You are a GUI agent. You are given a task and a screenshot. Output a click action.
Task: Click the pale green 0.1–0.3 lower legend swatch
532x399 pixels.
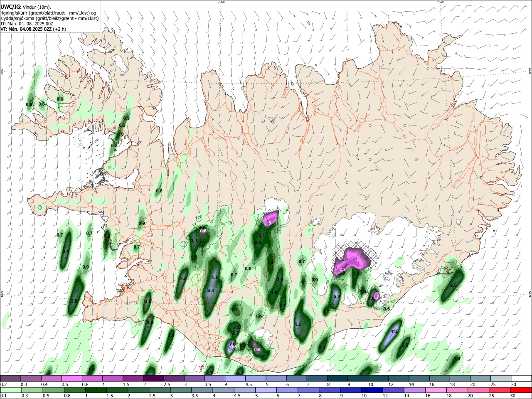pyautogui.click(x=10, y=390)
